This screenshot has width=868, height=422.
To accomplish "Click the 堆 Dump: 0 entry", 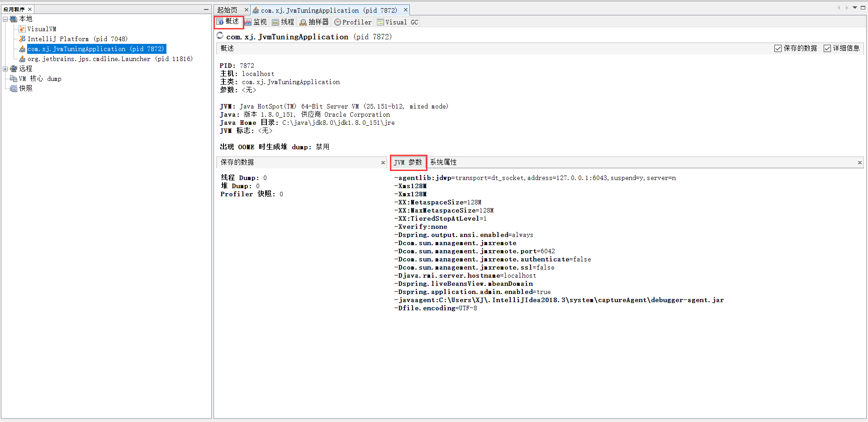I will (x=240, y=186).
